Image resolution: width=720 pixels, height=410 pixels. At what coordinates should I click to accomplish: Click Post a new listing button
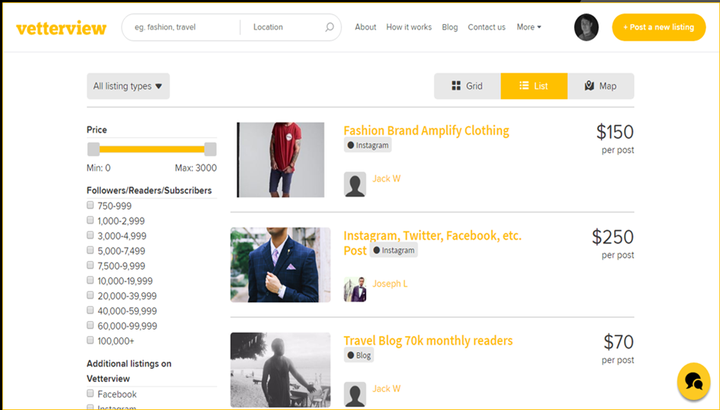(658, 27)
